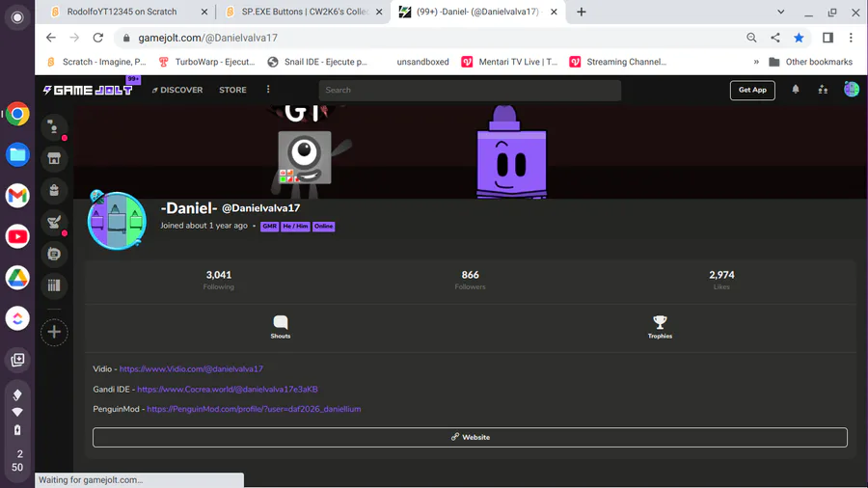Open Trophies on the profile
This screenshot has height=488, width=868.
click(660, 327)
